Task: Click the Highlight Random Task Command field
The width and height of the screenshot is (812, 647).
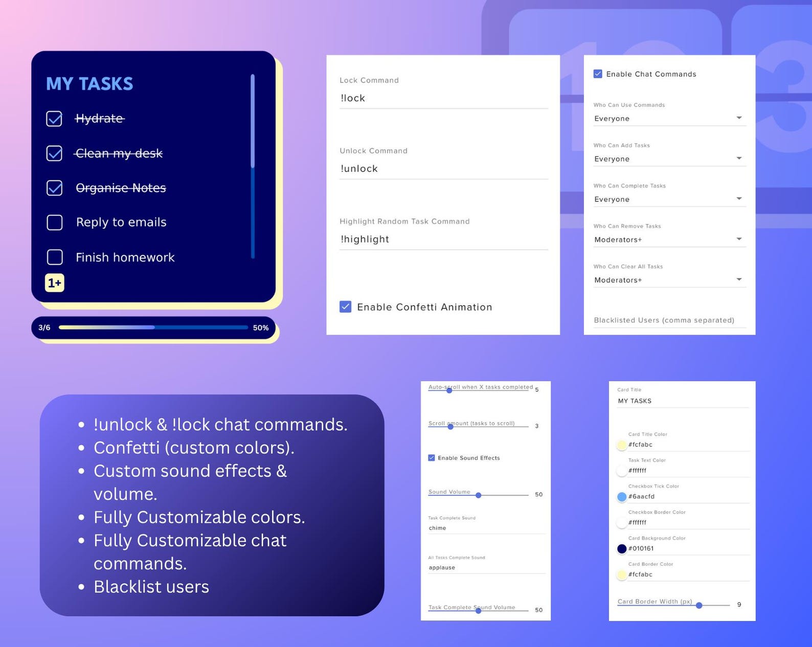Action: (443, 239)
